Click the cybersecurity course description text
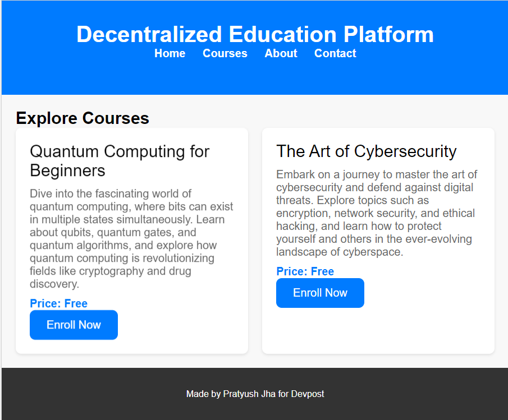Screen dimensions: 508x420 [x=377, y=213]
